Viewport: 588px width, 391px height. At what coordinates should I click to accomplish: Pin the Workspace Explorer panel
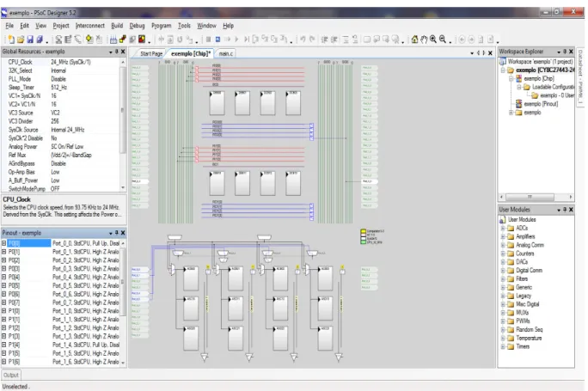(565, 52)
